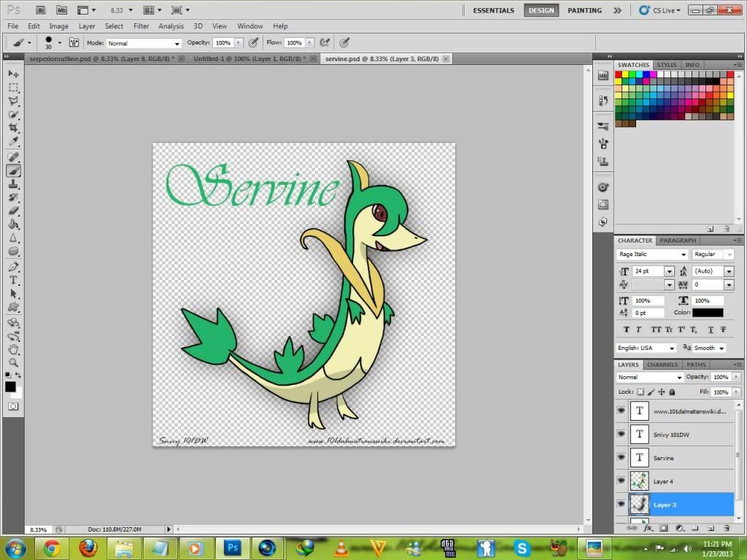Select the Sharpen tool
The width and height of the screenshot is (747, 560).
pos(13,238)
